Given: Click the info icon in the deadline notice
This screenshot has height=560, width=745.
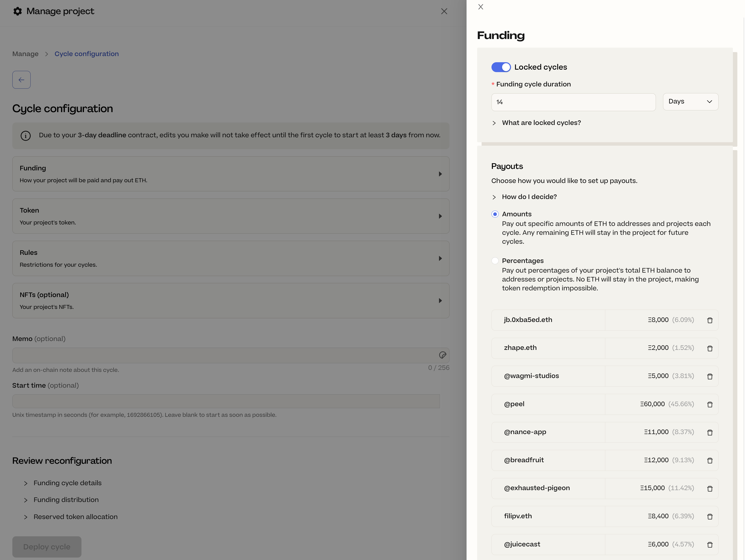Looking at the screenshot, I should tap(26, 136).
